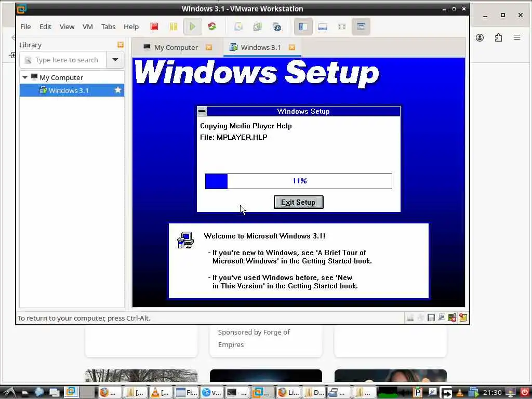Click the disconnected sound card status icon
The image size is (532, 399).
452,317
